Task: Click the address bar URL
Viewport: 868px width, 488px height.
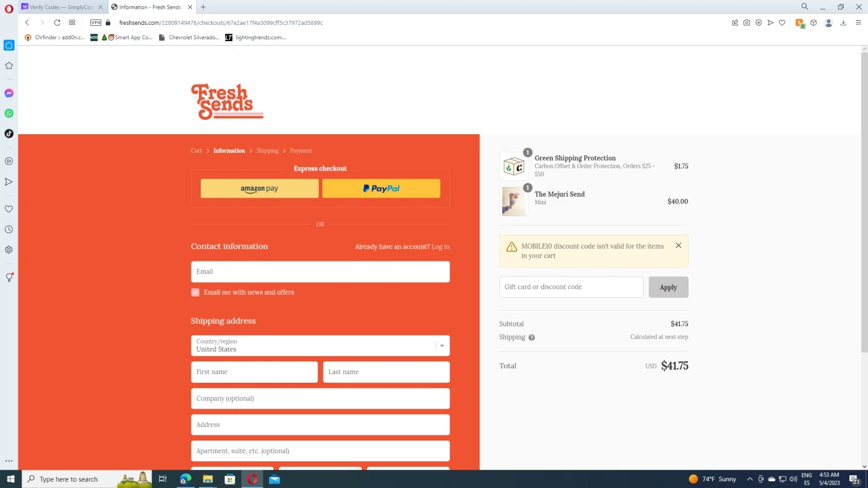Action: (x=220, y=23)
